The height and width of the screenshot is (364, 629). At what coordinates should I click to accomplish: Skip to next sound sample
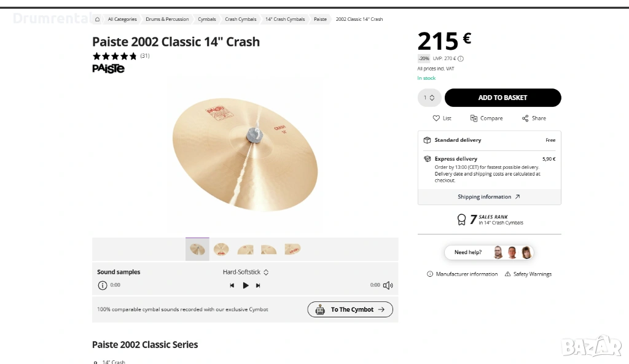click(259, 285)
